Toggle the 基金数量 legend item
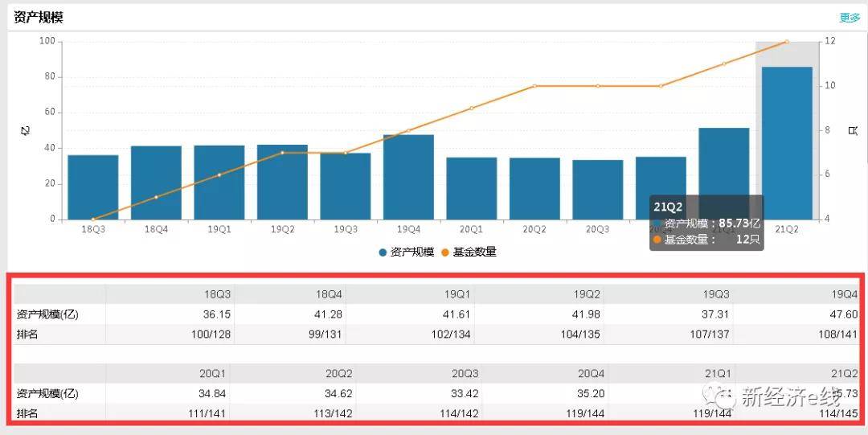This screenshot has height=435, width=868. click(x=469, y=252)
